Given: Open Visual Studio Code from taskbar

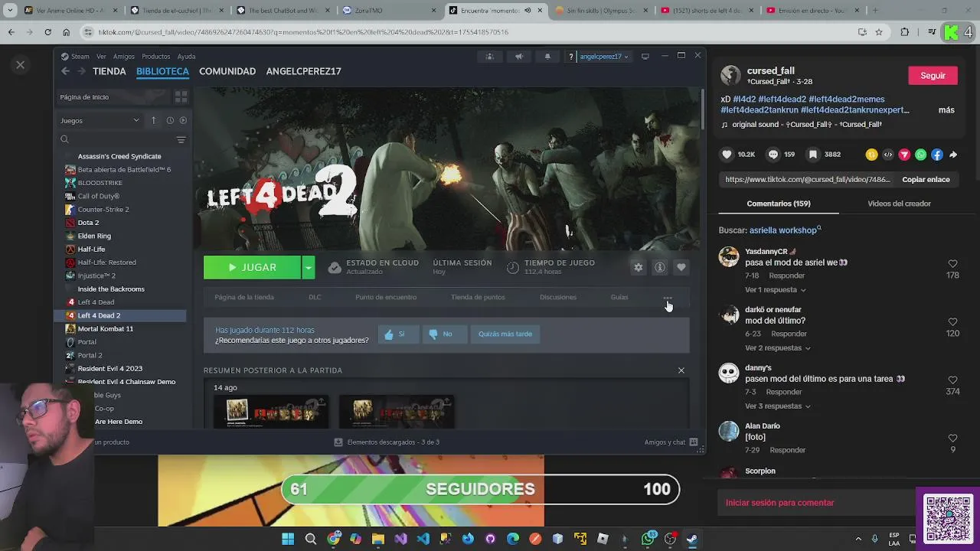Looking at the screenshot, I should pyautogui.click(x=423, y=539).
